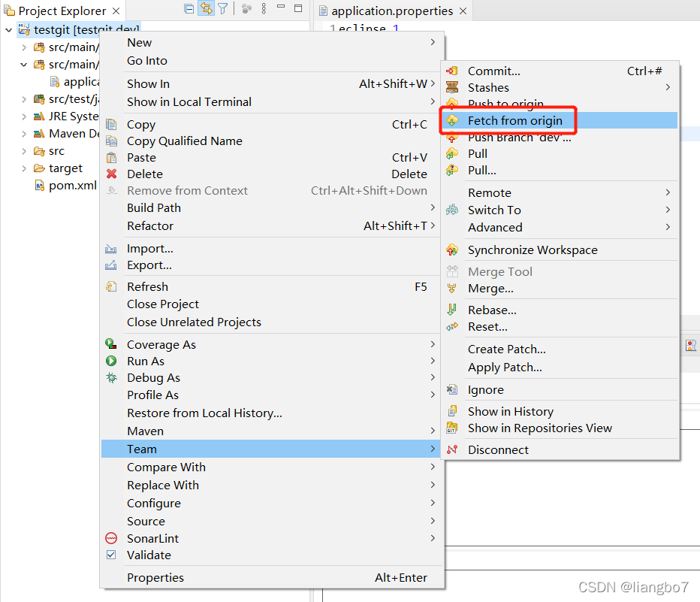The width and height of the screenshot is (700, 602).
Task: Click the red Delete icon in the context menu
Action: (112, 174)
